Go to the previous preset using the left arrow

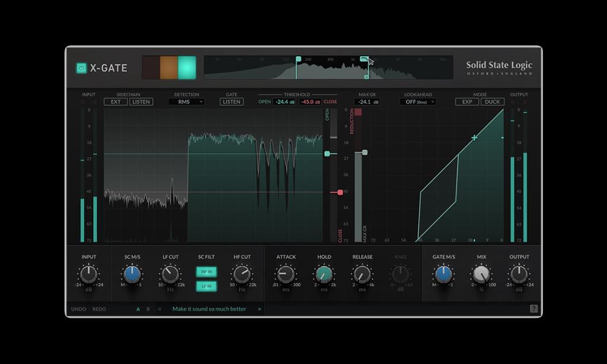(159, 309)
